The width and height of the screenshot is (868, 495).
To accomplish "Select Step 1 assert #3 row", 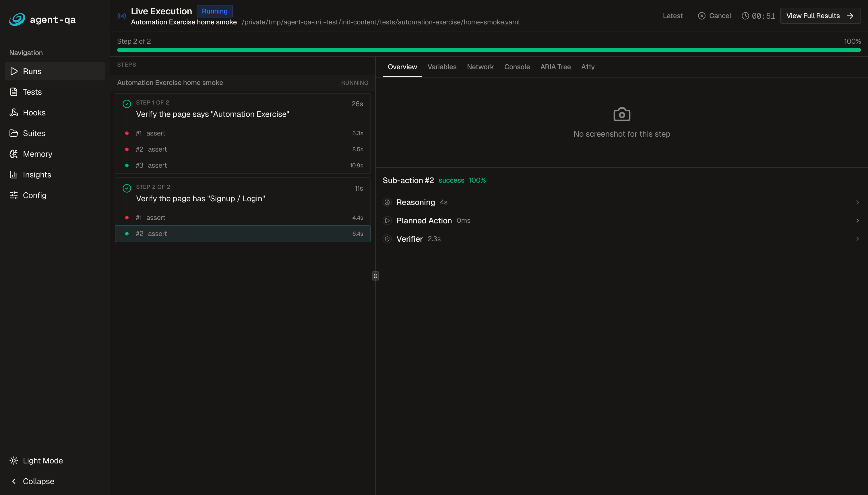I will click(x=243, y=165).
